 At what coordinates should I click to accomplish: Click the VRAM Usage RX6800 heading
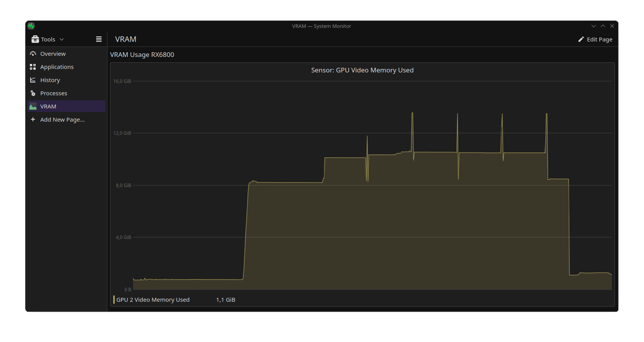tap(142, 55)
